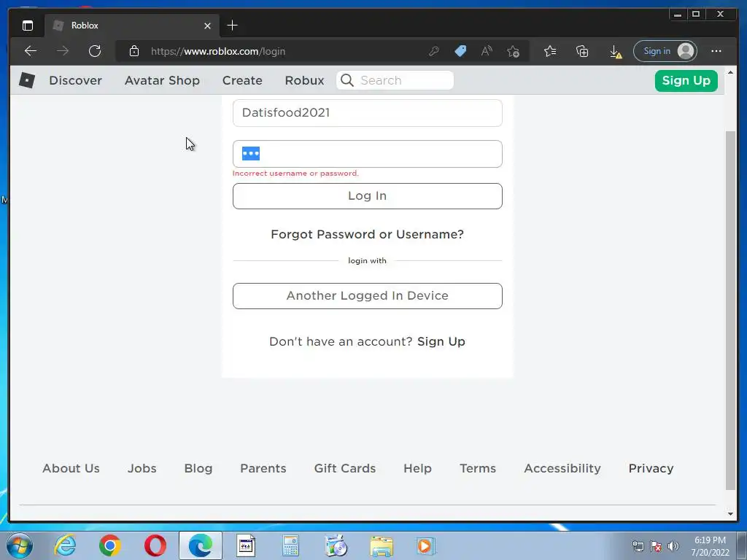Click the username field Datisfood2021

pyautogui.click(x=368, y=113)
